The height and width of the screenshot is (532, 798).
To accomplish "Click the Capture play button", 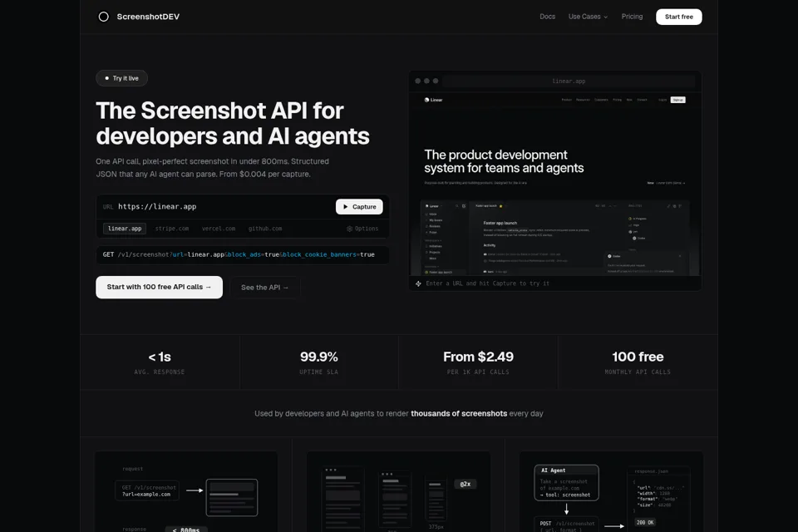I will (359, 207).
